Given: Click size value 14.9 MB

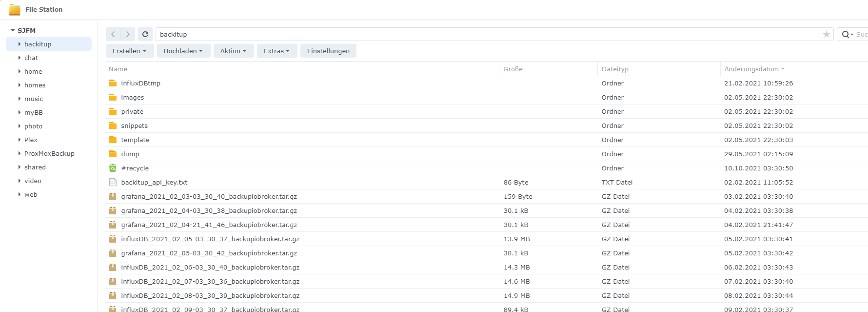Looking at the screenshot, I should coord(517,295).
